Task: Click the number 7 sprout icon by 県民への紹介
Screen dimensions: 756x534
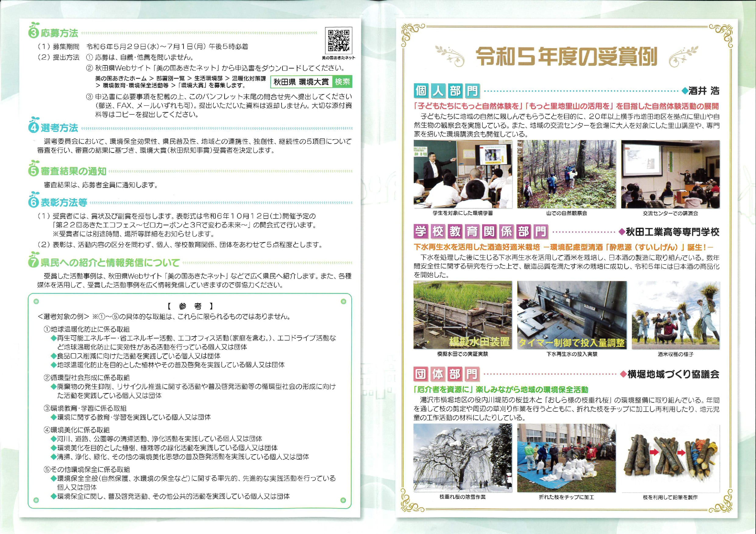Action: tap(34, 262)
